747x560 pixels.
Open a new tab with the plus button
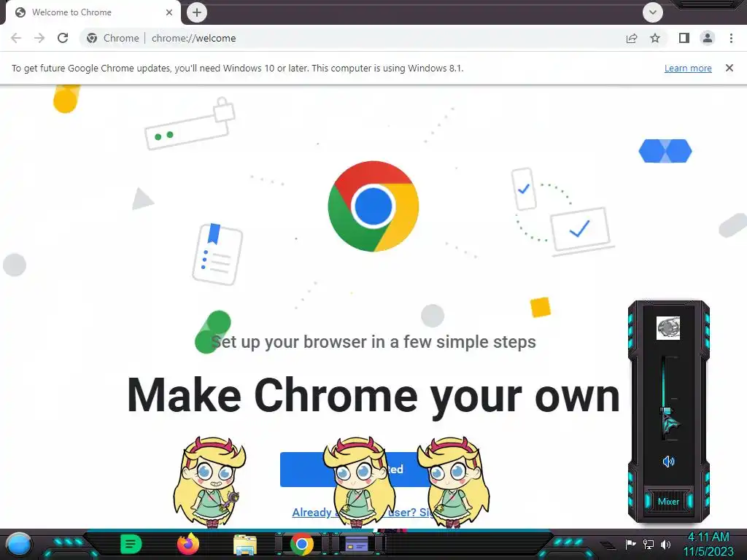(197, 12)
